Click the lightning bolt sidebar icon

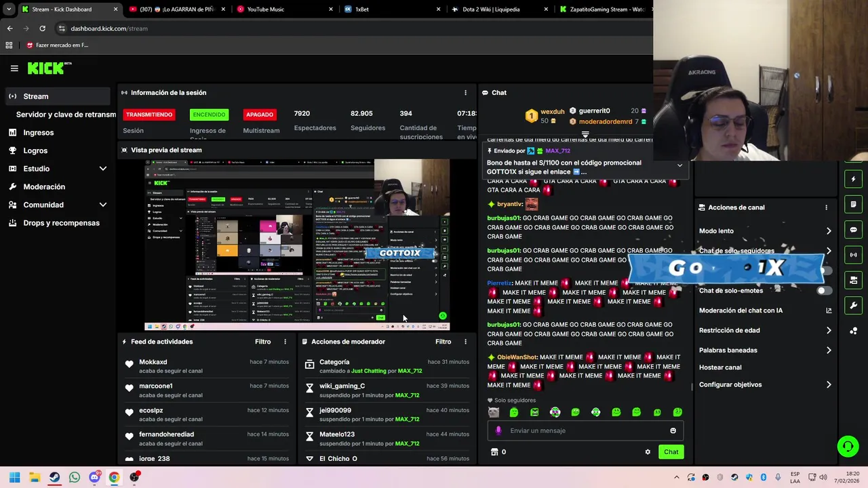pos(853,179)
